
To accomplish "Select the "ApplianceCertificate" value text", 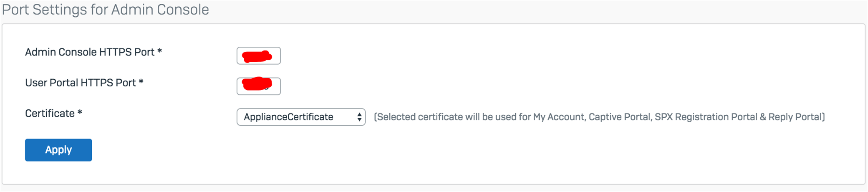I will tap(288, 117).
